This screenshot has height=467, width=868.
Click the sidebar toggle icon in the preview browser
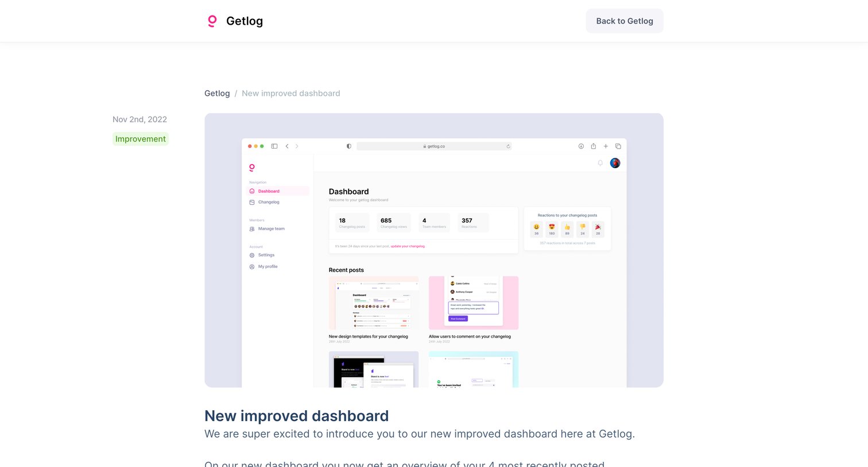click(274, 146)
